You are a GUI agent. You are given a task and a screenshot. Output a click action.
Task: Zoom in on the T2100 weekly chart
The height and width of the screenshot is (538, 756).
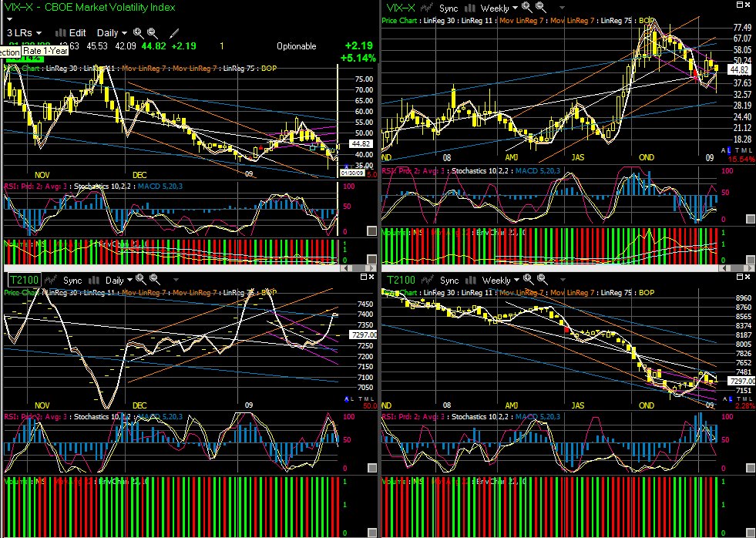coord(529,279)
